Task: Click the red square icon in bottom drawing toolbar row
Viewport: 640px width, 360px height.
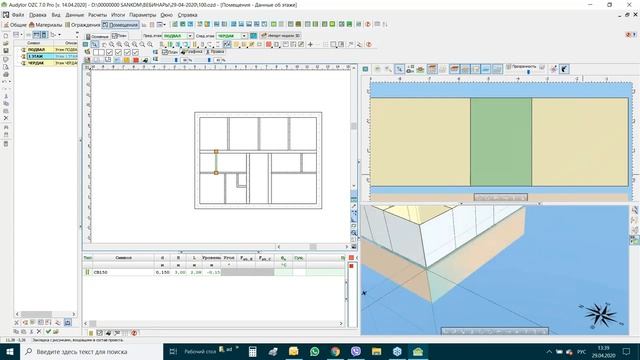Action: click(136, 60)
